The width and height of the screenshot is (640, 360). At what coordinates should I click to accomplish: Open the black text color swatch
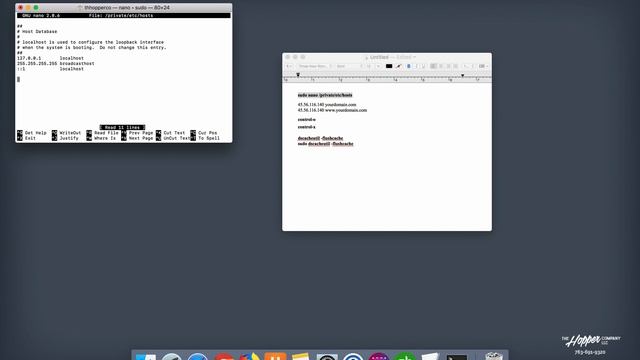coord(389,66)
